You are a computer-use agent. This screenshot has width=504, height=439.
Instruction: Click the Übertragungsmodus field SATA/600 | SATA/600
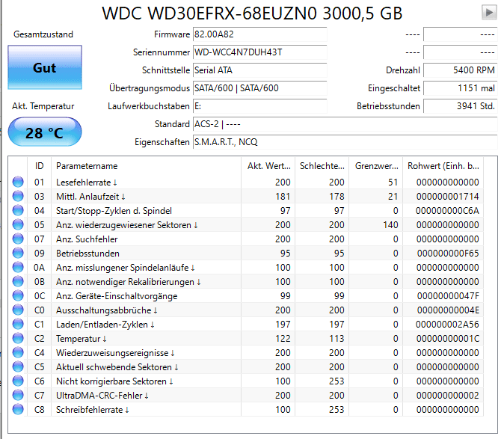pos(259,88)
